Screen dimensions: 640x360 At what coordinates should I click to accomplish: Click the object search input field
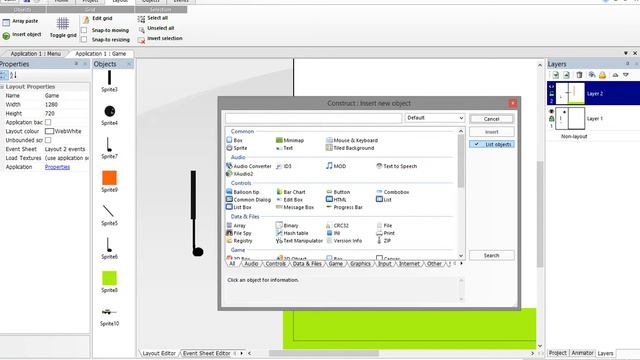[313, 118]
